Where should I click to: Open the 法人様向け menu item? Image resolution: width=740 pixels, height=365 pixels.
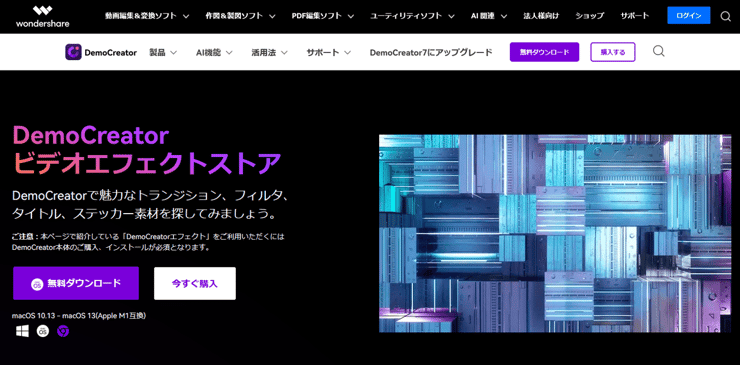(x=541, y=16)
